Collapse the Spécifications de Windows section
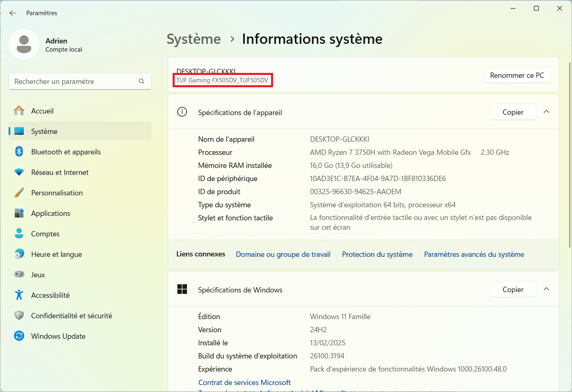 pos(546,289)
